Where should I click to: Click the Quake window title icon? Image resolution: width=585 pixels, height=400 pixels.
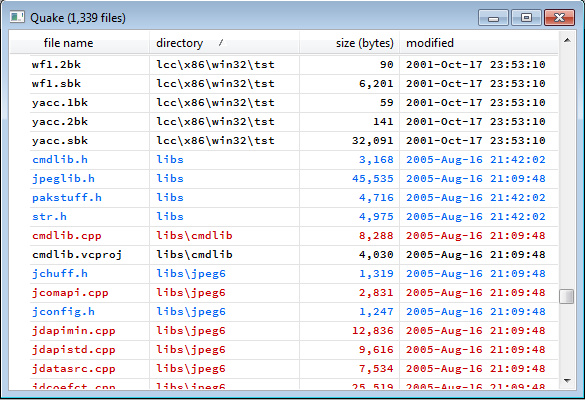coord(17,17)
